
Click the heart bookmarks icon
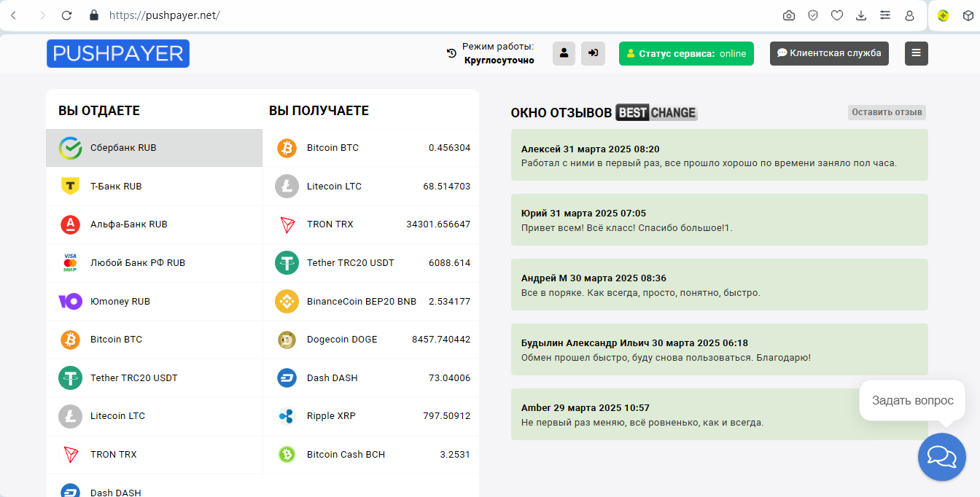click(x=837, y=15)
